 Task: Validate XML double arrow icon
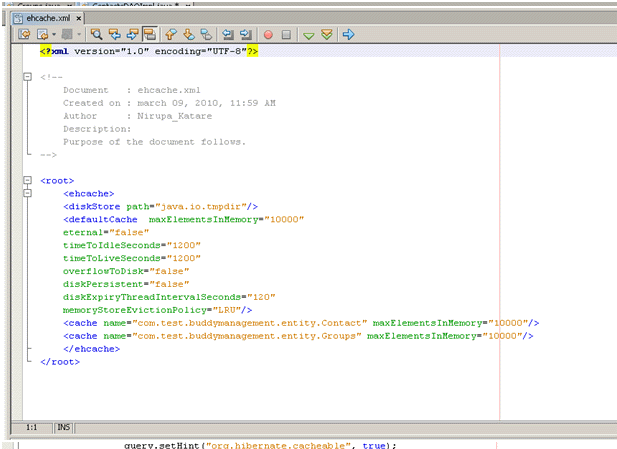coord(327,35)
